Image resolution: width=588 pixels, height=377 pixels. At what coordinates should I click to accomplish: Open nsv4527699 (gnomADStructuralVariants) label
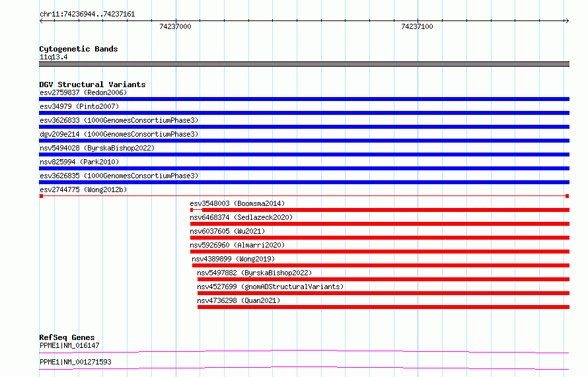point(270,287)
